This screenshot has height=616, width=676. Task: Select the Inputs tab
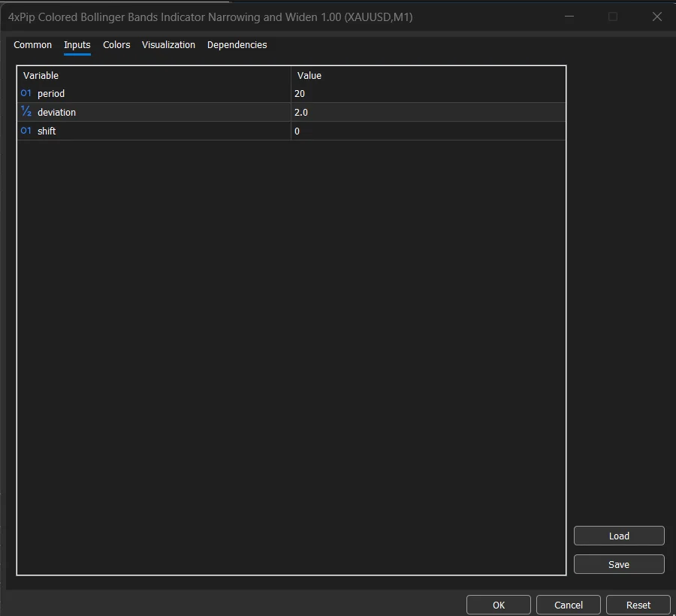click(x=77, y=45)
